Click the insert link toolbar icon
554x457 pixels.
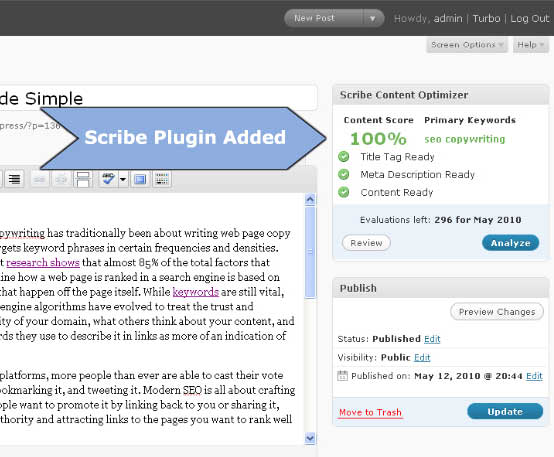coord(39,179)
